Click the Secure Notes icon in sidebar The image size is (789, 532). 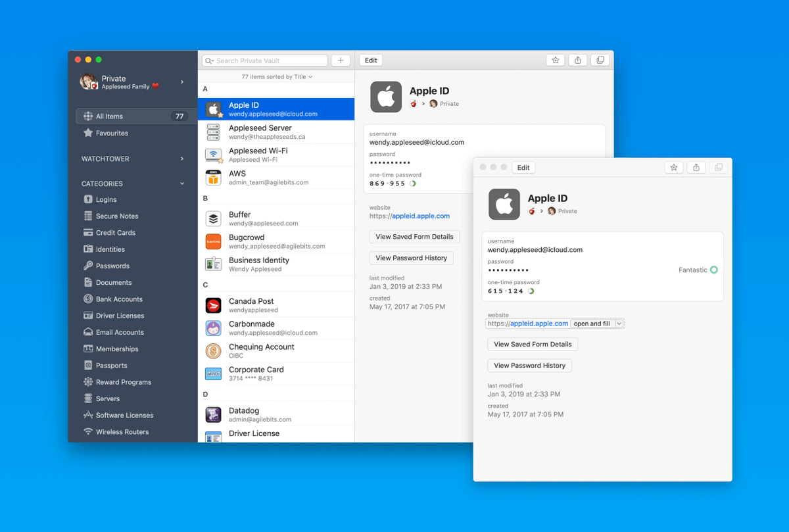(88, 216)
